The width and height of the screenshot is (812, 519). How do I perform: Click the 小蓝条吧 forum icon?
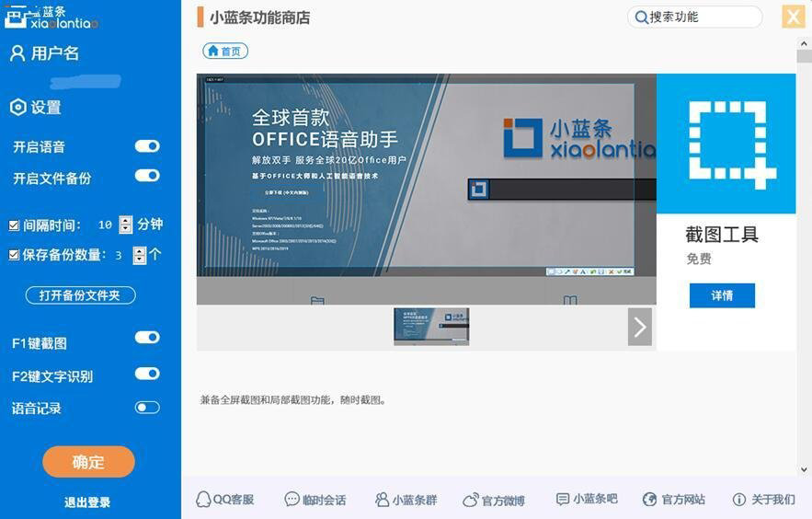pos(563,499)
